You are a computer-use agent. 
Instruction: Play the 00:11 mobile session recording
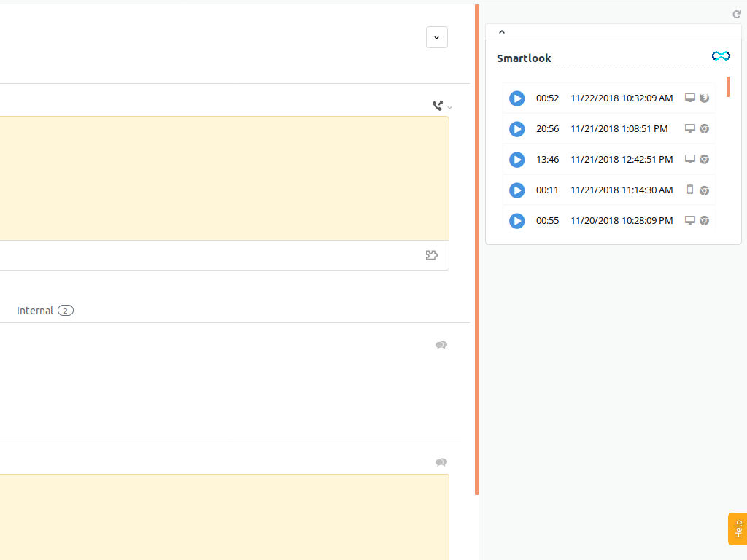[x=516, y=190]
